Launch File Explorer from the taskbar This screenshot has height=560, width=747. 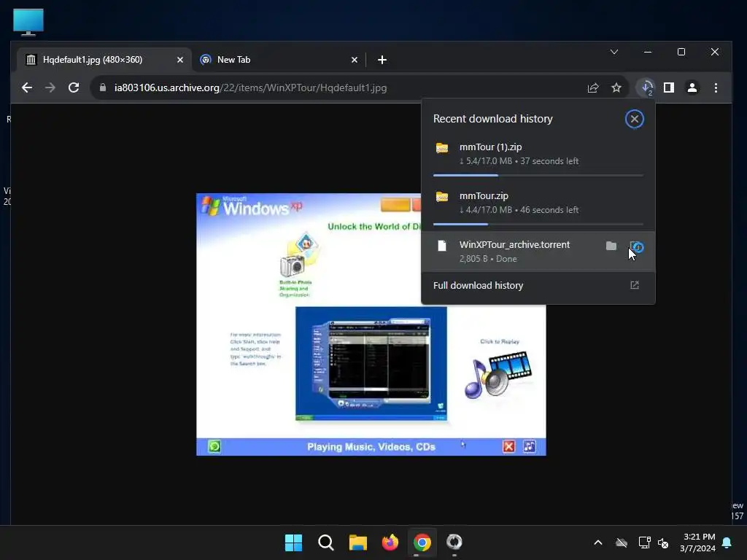pos(357,542)
